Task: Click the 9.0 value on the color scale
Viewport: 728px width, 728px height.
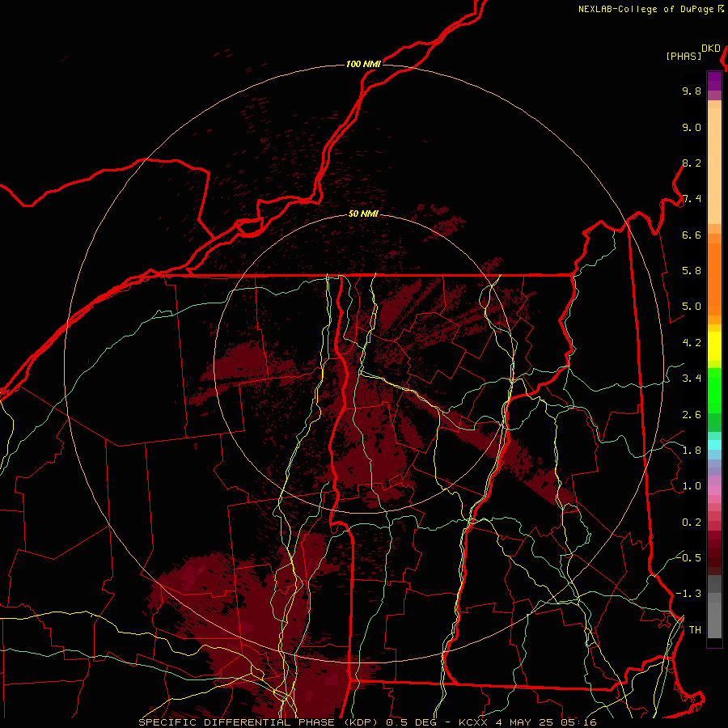Action: 692,127
